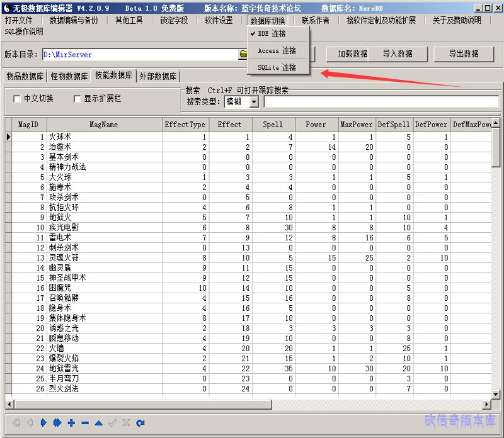Viewport: 504px width, 438px height.
Task: Click the edit record triangle icon
Action: [x=99, y=423]
